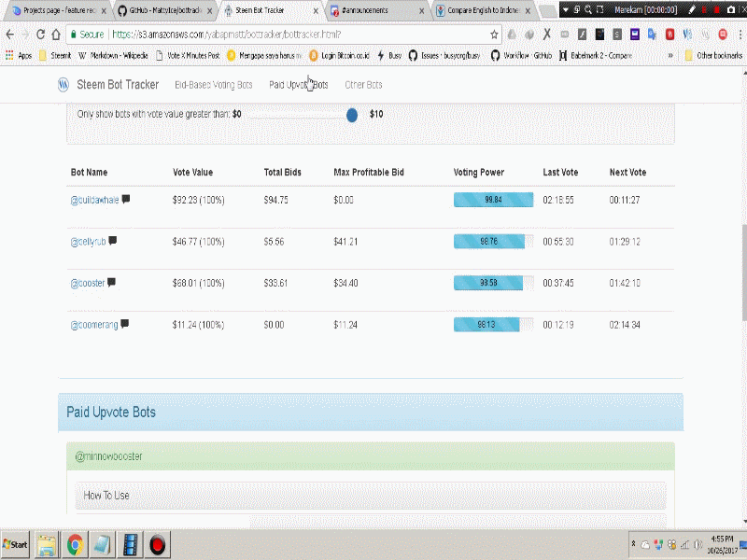Image resolution: width=747 pixels, height=560 pixels.
Task: Open the Steemit bookmark
Action: [x=55, y=56]
